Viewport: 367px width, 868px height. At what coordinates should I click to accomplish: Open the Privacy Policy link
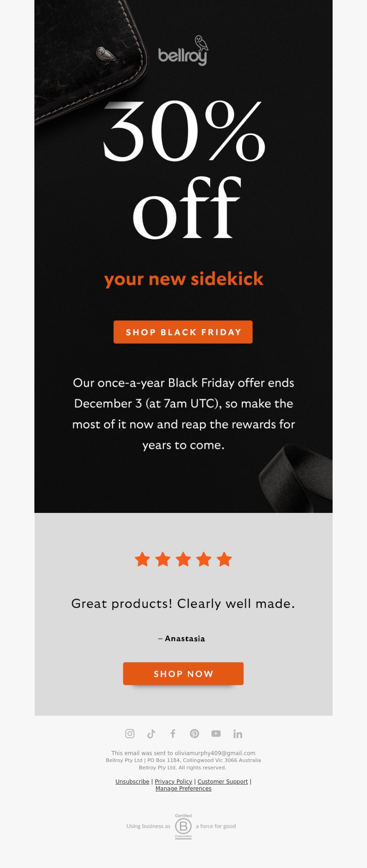(x=173, y=782)
